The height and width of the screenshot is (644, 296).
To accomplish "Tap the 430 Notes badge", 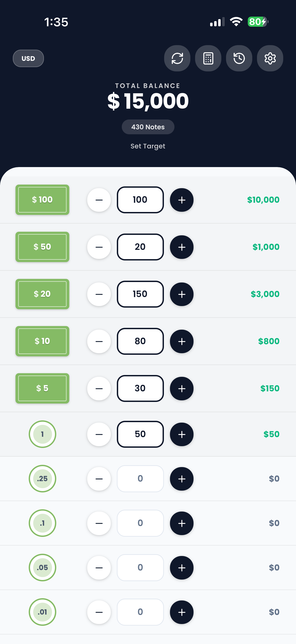I will 148,127.
